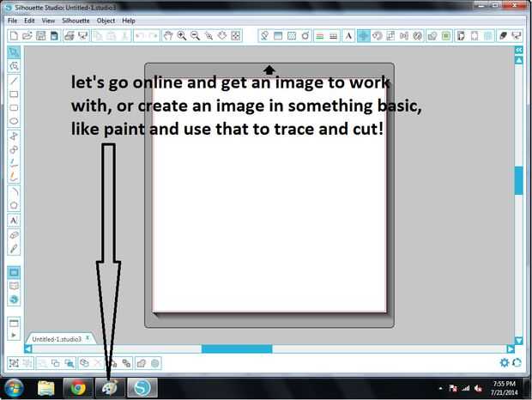Viewport: 532px width, 400px height.
Task: Switch to Design page view
Action: [x=14, y=272]
